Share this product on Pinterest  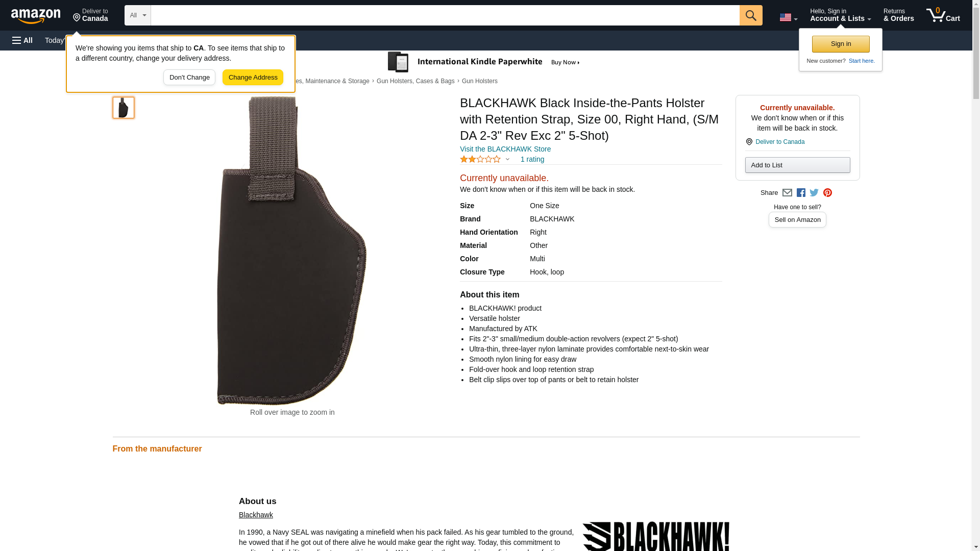coord(827,193)
